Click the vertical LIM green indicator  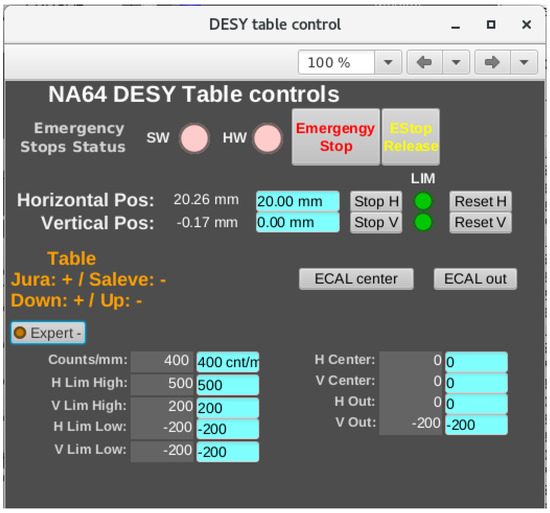pyautogui.click(x=423, y=222)
